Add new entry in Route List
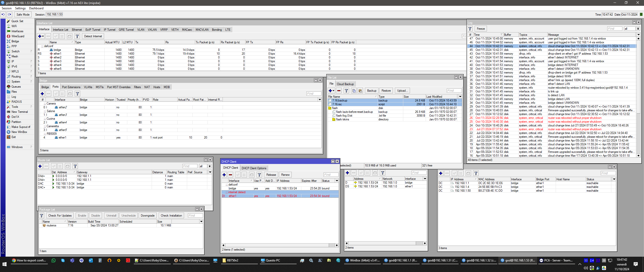The height and width of the screenshot is (272, 644). 40,166
